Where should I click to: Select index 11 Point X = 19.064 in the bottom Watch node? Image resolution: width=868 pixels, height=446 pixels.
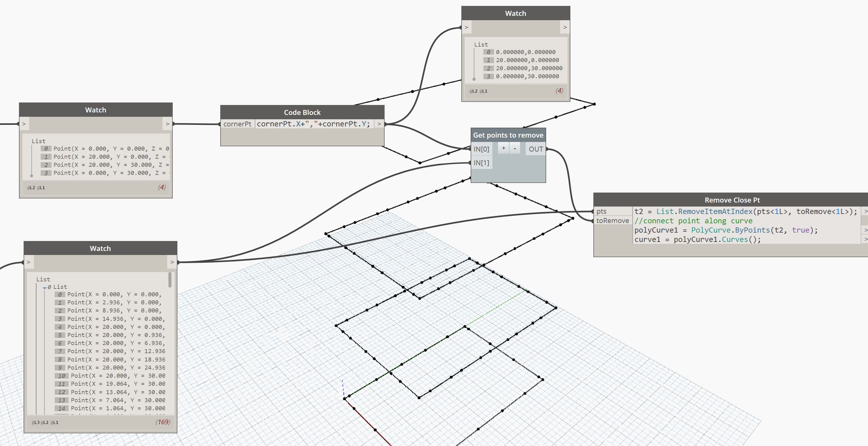(x=118, y=384)
